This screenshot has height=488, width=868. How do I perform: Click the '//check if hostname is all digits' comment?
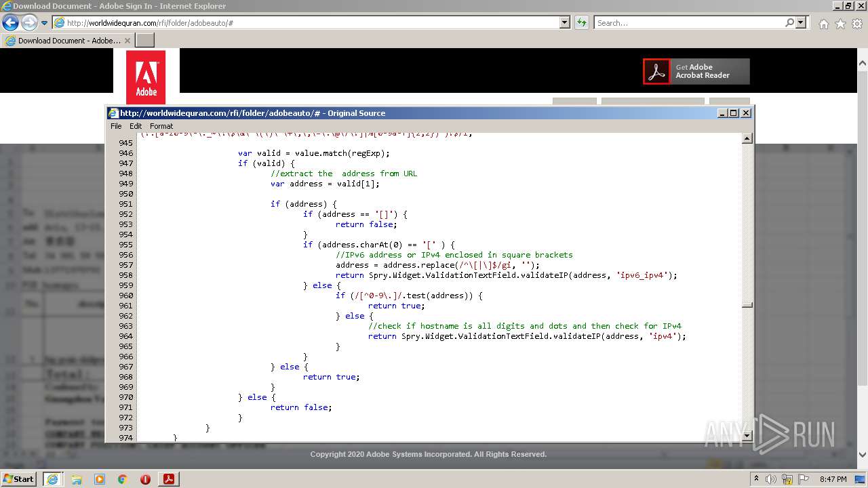(524, 326)
